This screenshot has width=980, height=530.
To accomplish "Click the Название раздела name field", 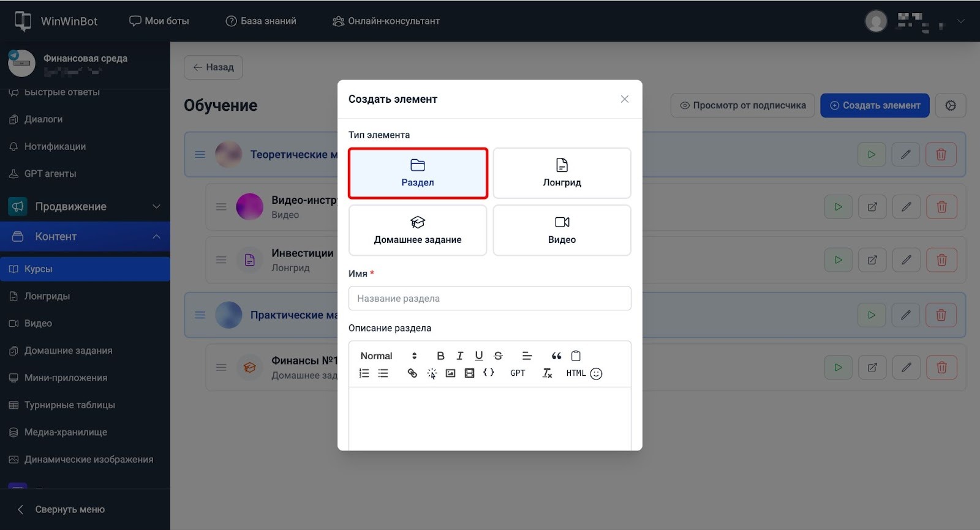I will [x=489, y=299].
